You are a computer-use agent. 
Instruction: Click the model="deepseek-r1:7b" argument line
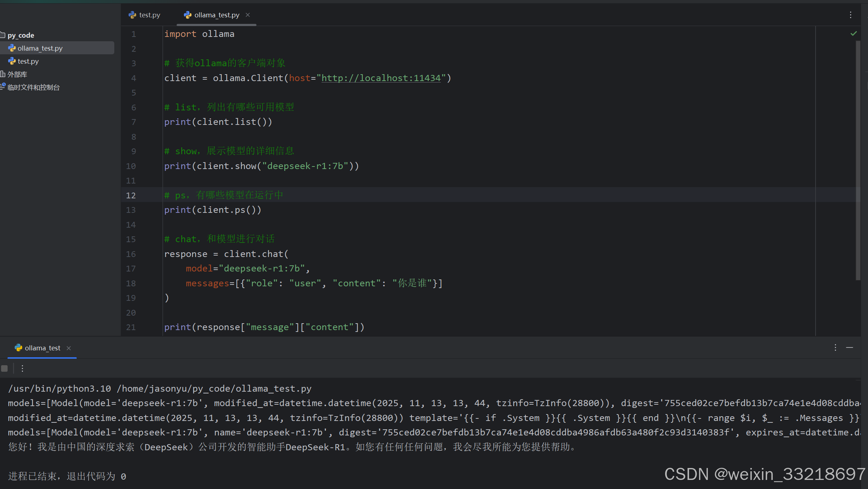(248, 269)
